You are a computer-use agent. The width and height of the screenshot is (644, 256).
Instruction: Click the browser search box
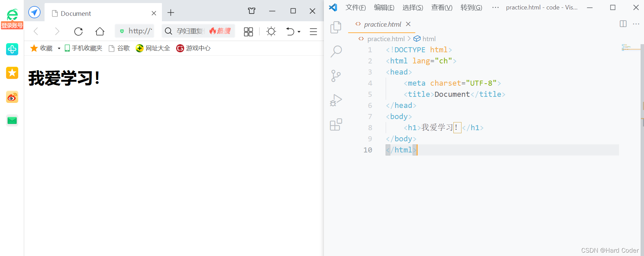pos(198,31)
